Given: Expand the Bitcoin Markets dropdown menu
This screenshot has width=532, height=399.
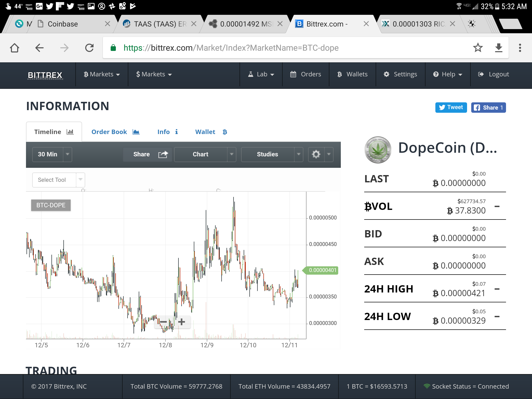Looking at the screenshot, I should 102,74.
